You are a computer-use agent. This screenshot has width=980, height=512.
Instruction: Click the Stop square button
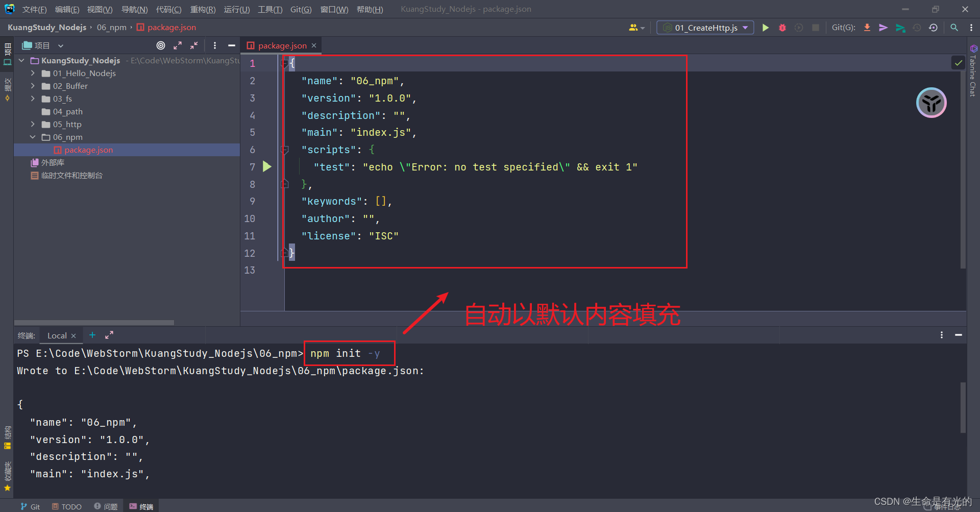pos(816,28)
